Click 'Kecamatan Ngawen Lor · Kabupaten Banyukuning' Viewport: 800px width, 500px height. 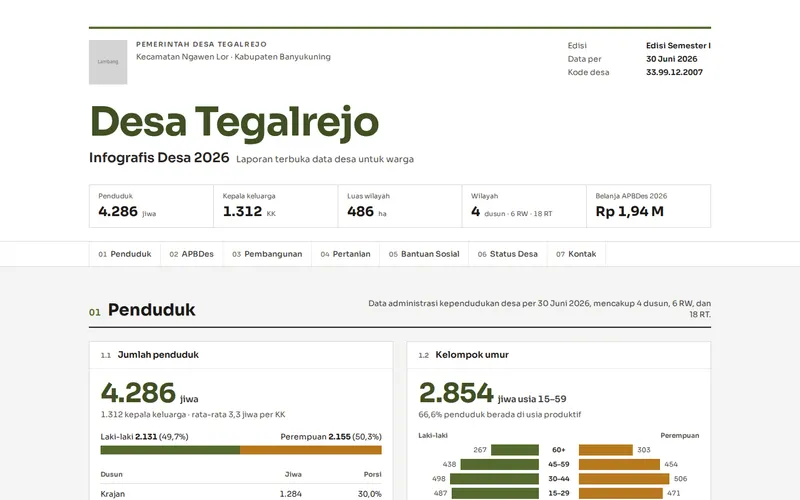coord(233,57)
